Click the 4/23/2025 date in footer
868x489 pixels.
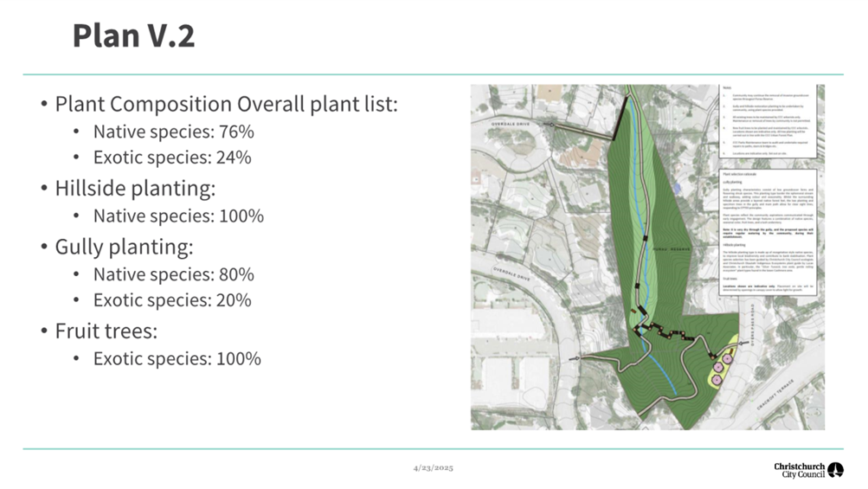[x=433, y=467]
